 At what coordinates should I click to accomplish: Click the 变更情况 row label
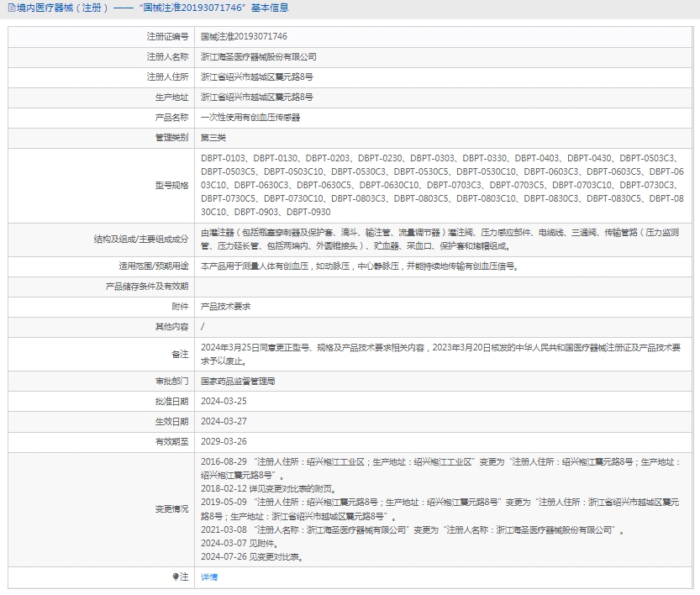point(171,509)
